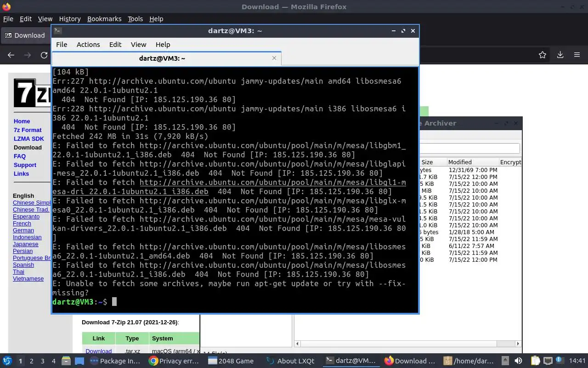Screen dimensions: 588x368
Task: Click the terminal window icon in title bar
Action: click(x=57, y=31)
